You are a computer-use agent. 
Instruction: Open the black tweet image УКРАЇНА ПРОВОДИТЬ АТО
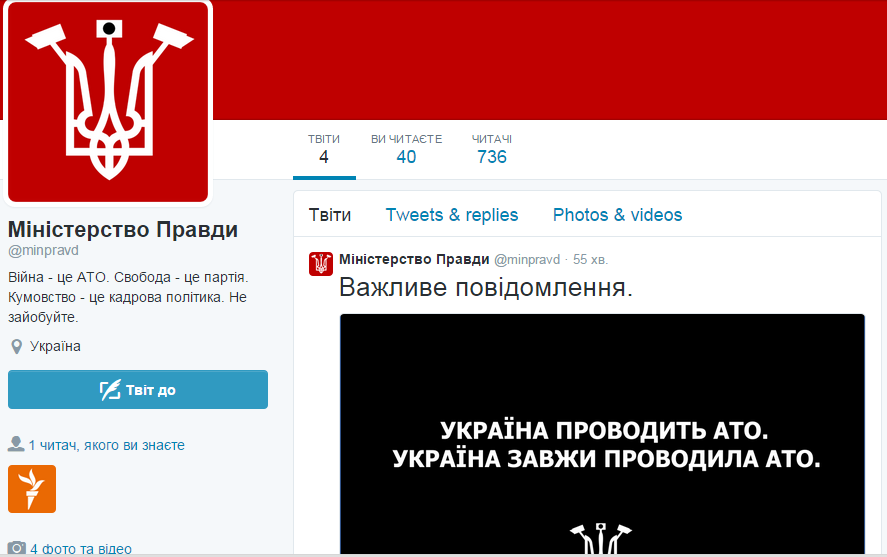coord(602,434)
